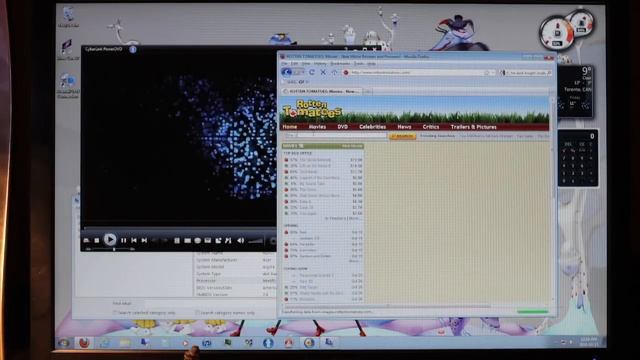The width and height of the screenshot is (640, 360).
Task: Click the Stop button in PowerDVD
Action: pyautogui.click(x=97, y=240)
